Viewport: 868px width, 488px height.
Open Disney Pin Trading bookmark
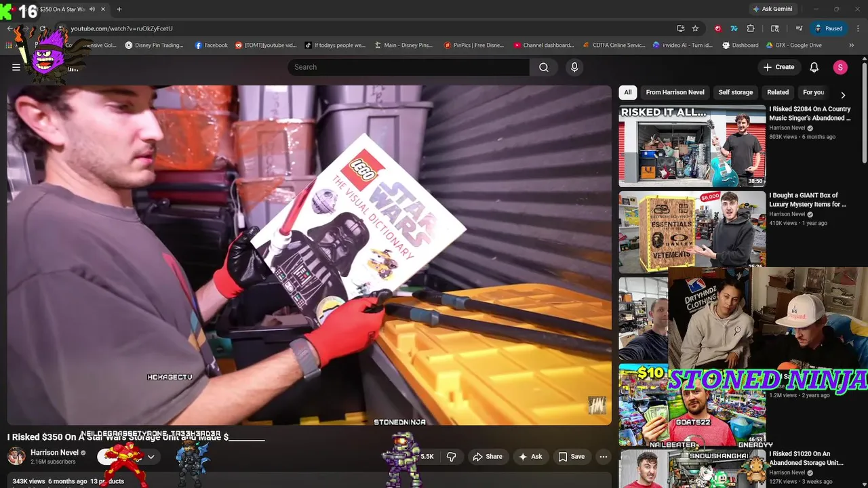coord(154,45)
